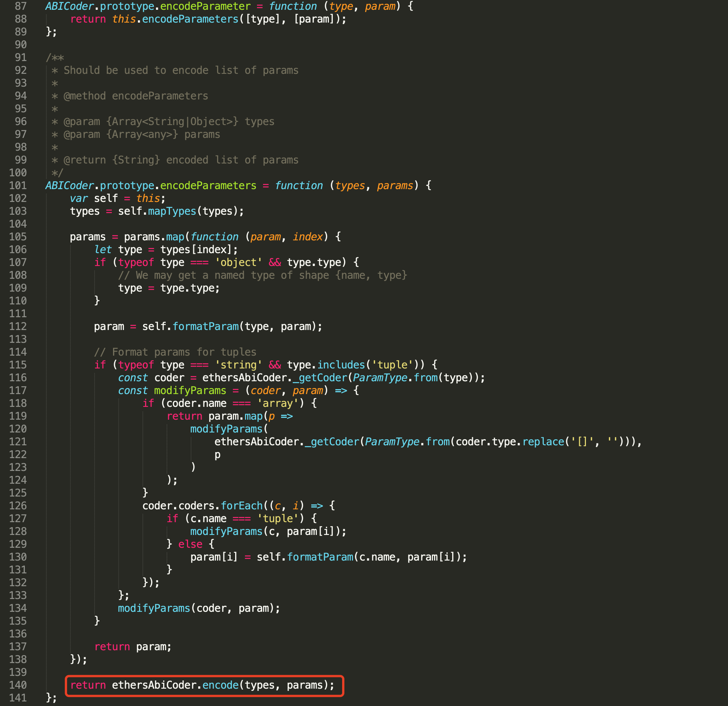This screenshot has height=706, width=728.
Task: Click line number 115 in the gutter
Action: [x=18, y=365]
